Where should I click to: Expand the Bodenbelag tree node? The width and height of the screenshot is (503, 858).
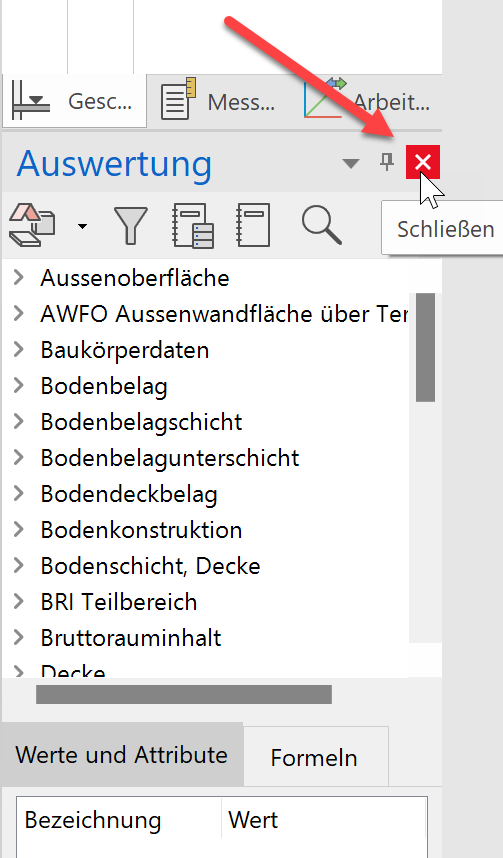click(19, 385)
